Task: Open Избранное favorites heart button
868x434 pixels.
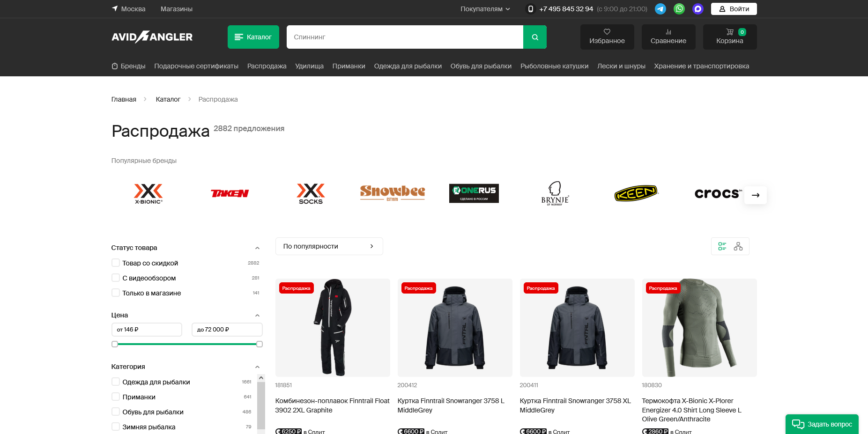Action: [x=607, y=37]
